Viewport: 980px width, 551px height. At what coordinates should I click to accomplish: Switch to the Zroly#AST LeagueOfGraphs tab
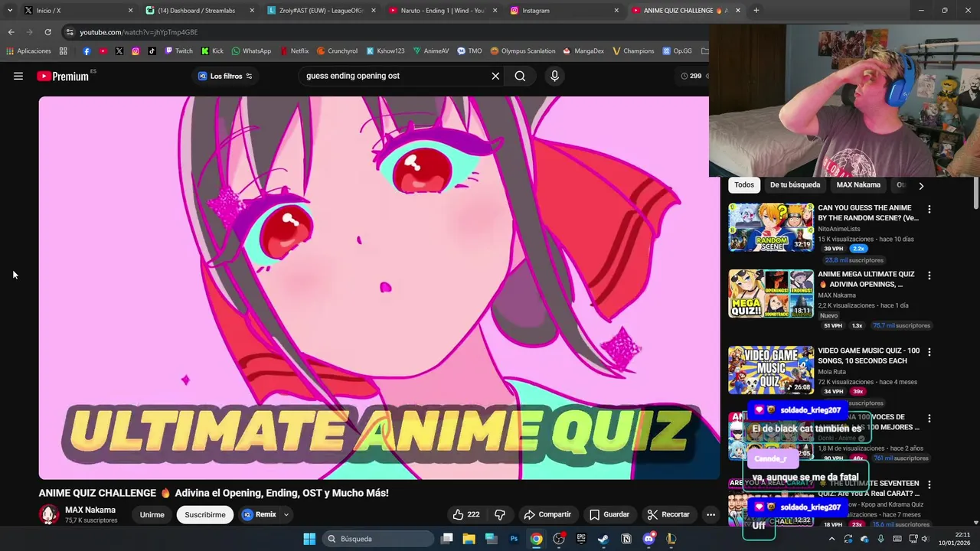pos(322,11)
